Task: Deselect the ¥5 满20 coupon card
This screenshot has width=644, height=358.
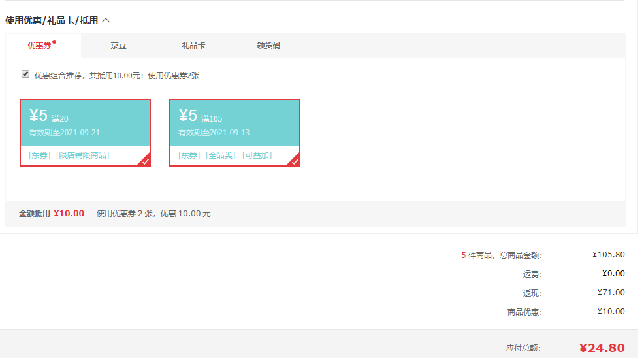Action: click(x=86, y=133)
